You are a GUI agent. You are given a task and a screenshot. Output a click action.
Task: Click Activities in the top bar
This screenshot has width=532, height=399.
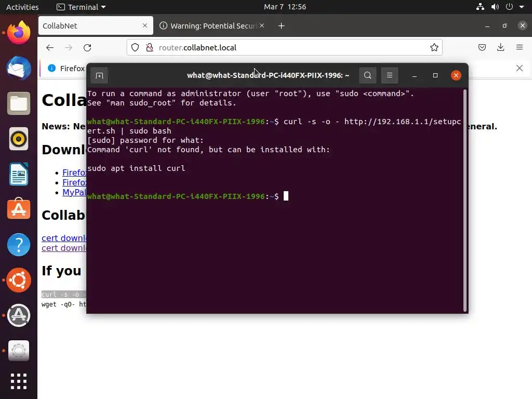22,7
